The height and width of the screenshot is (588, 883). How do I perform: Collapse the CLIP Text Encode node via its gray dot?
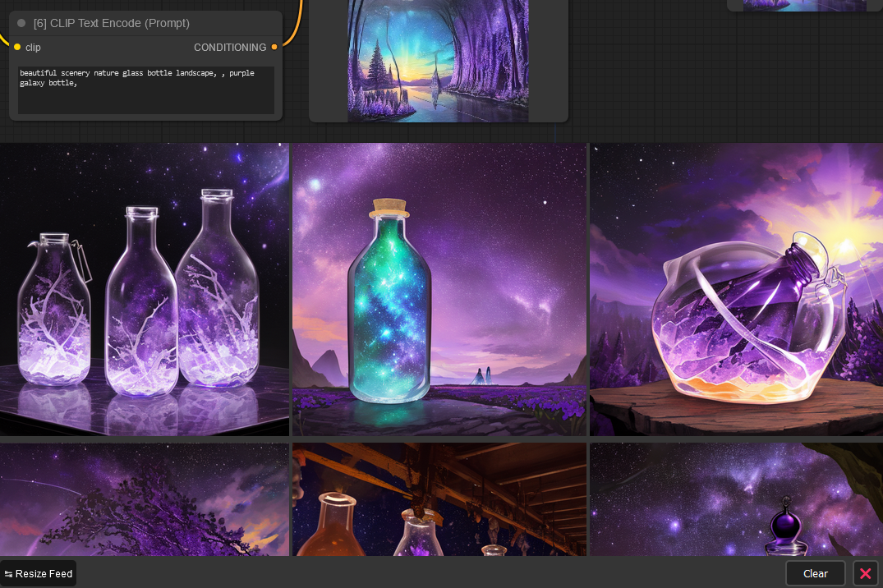pos(22,23)
